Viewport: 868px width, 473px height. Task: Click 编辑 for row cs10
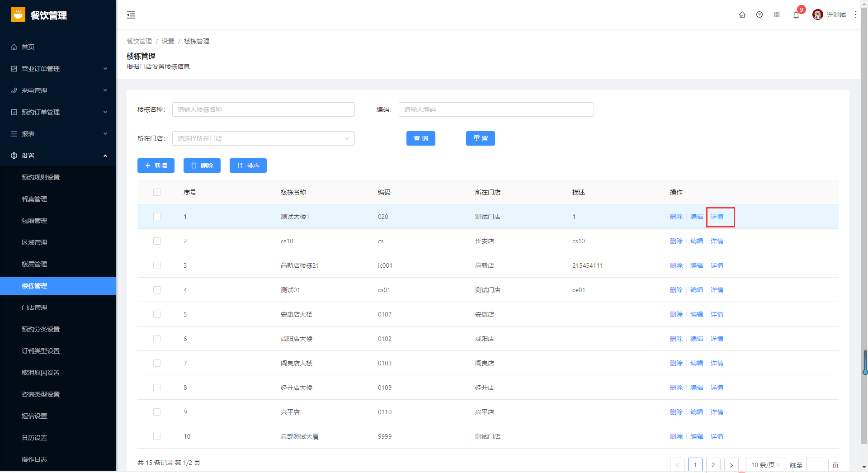click(x=697, y=241)
